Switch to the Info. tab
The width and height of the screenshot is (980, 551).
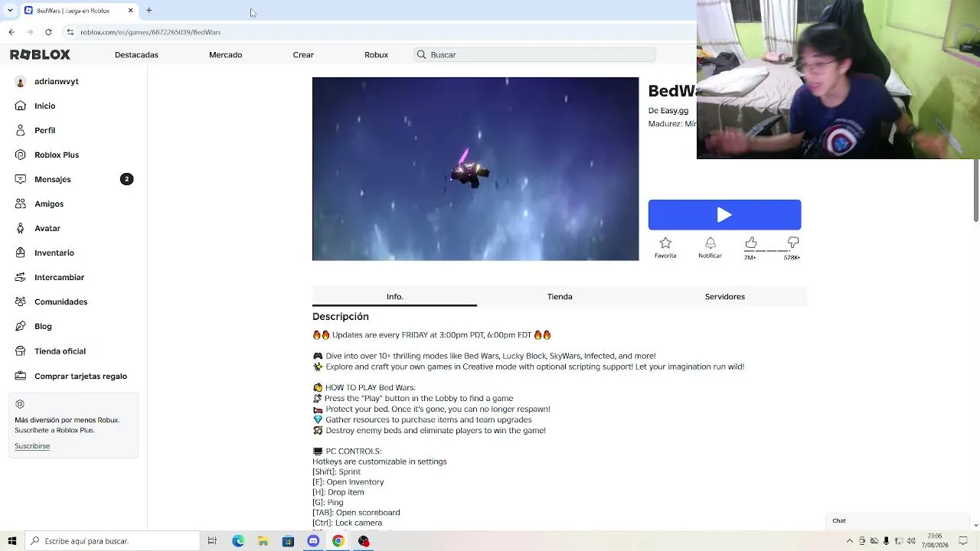click(394, 296)
